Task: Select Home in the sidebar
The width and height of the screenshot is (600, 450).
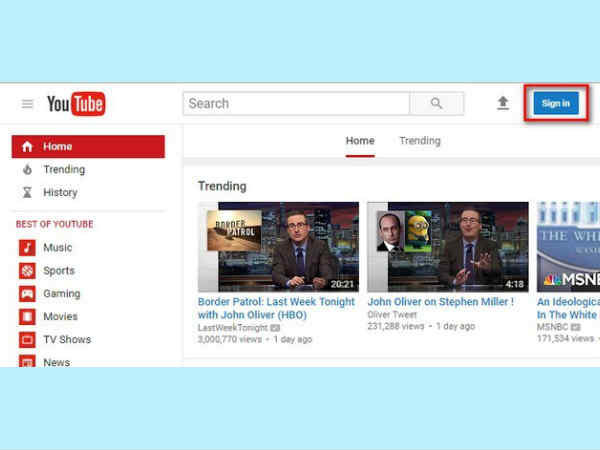Action: [x=88, y=147]
